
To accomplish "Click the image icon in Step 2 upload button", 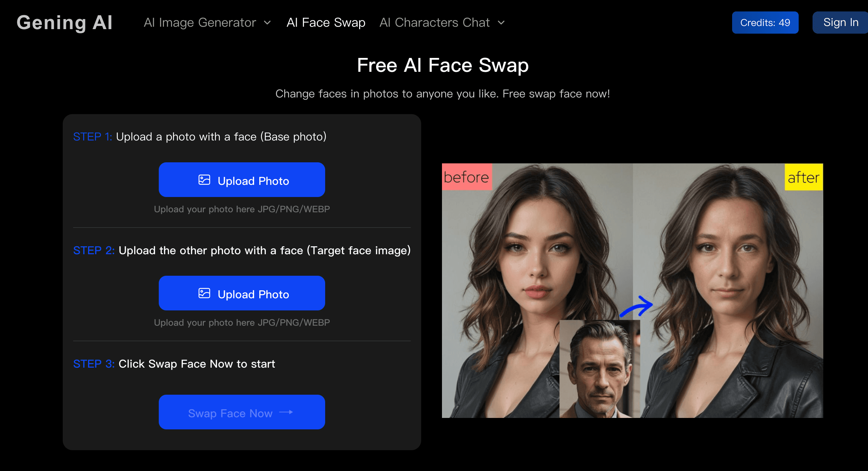I will tap(204, 293).
